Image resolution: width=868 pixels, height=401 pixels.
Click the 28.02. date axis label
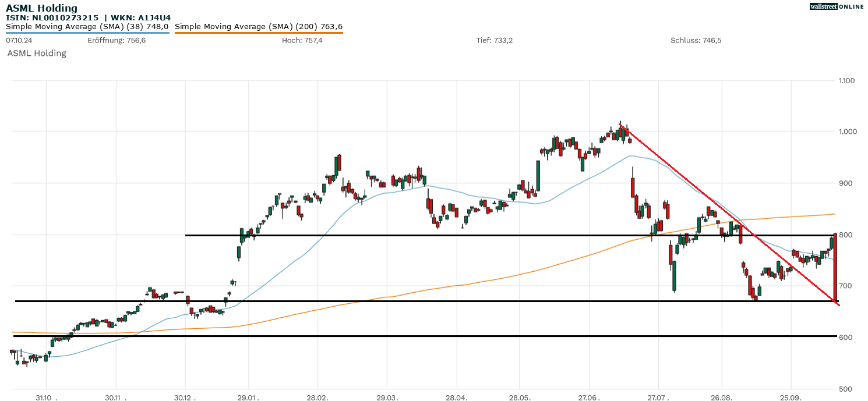point(317,398)
